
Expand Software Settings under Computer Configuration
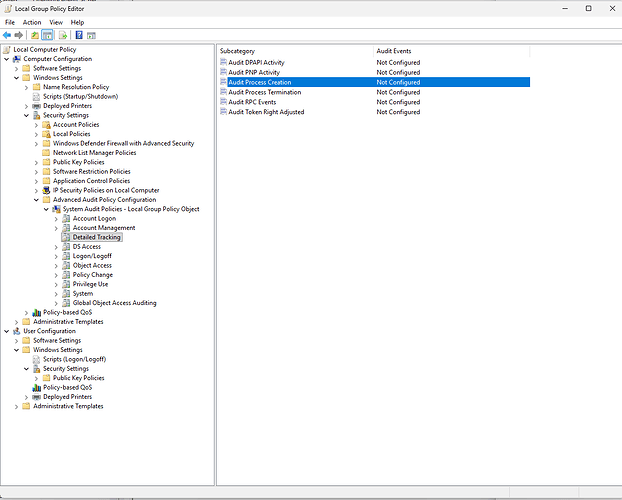(17, 68)
